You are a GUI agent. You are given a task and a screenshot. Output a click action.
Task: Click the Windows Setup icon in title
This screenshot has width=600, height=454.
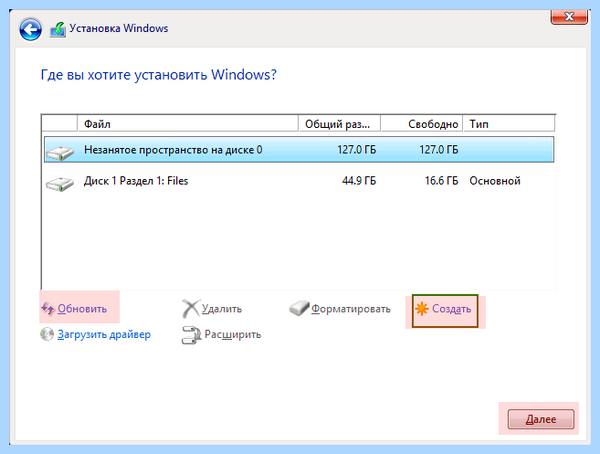[x=58, y=29]
